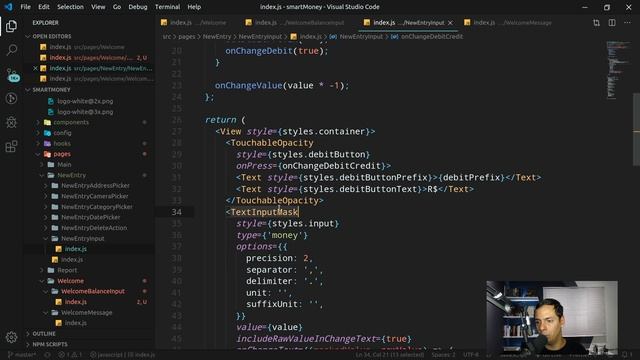Switch to index.js WelcomeMessage editor tab

(510, 23)
